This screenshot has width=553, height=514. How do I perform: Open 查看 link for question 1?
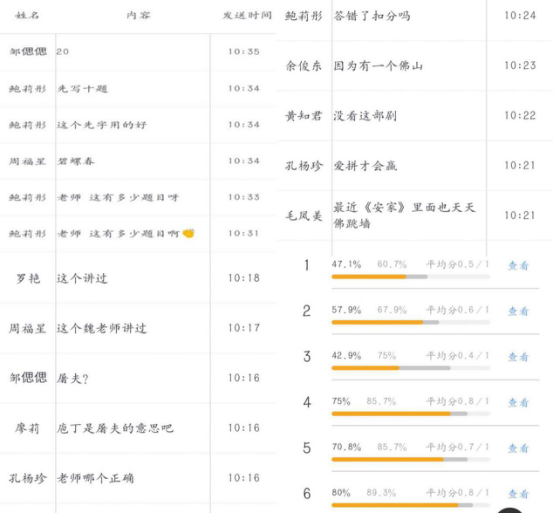click(518, 265)
